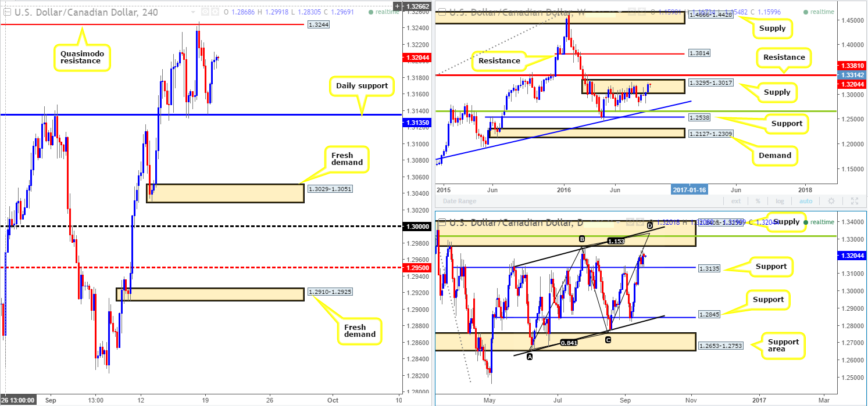868x406 pixels.
Task: Open symbol dropdown arrow on weekly chart title
Action: tap(620, 12)
